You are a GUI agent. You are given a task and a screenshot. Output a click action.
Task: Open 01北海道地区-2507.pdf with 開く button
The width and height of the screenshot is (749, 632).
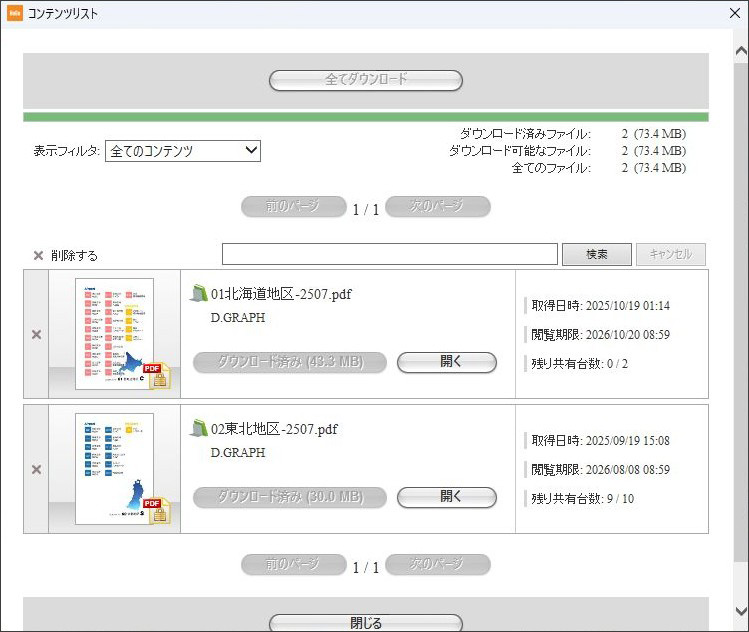pyautogui.click(x=446, y=362)
